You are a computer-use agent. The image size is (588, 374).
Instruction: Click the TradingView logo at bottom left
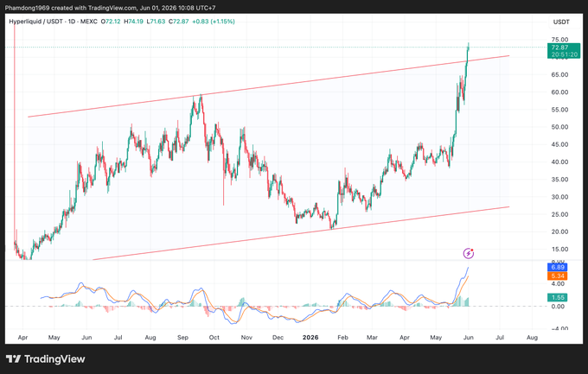pos(45,359)
